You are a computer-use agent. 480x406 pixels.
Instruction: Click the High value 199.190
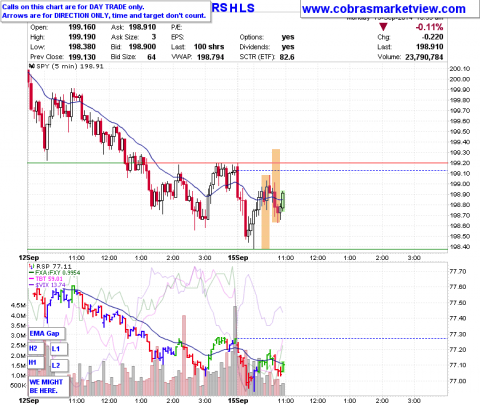pyautogui.click(x=82, y=37)
